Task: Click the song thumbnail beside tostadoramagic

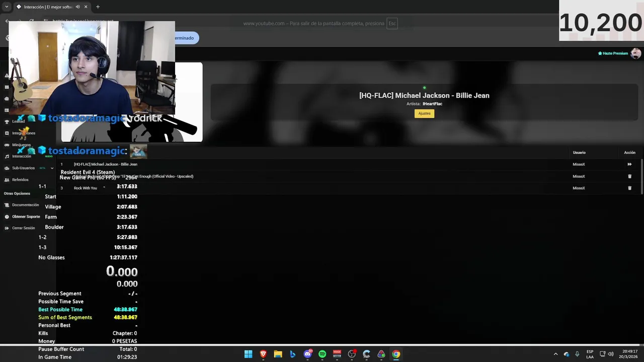Action: point(138,151)
